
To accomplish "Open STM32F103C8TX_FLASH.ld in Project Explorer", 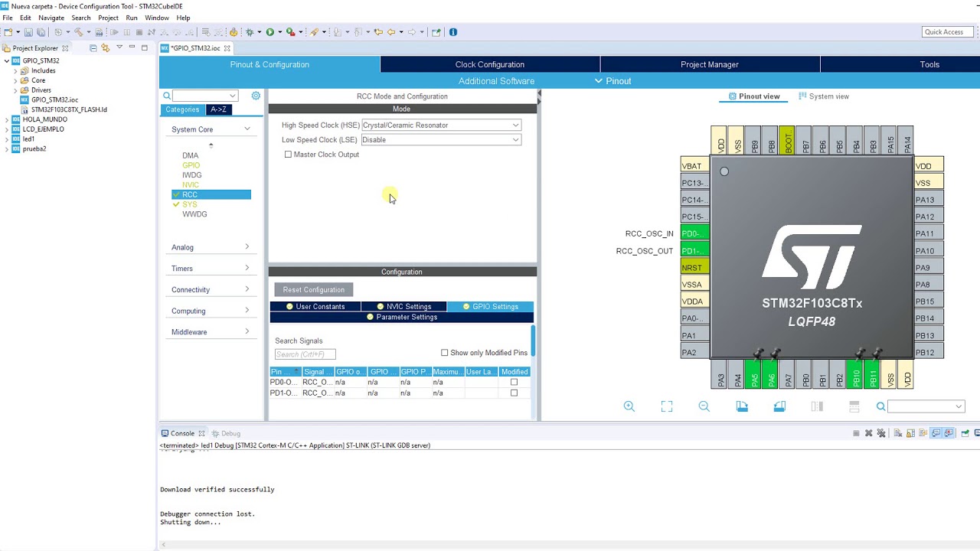I will pos(69,109).
